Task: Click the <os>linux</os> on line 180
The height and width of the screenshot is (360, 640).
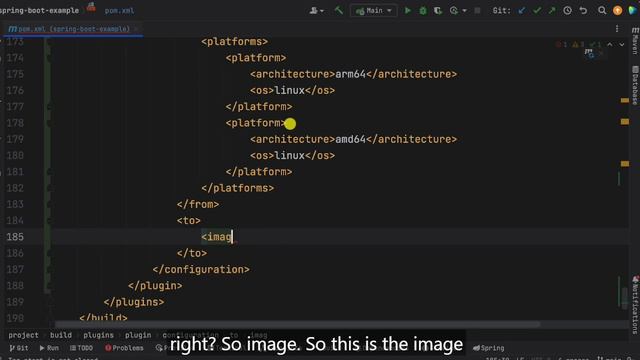Action: click(292, 156)
